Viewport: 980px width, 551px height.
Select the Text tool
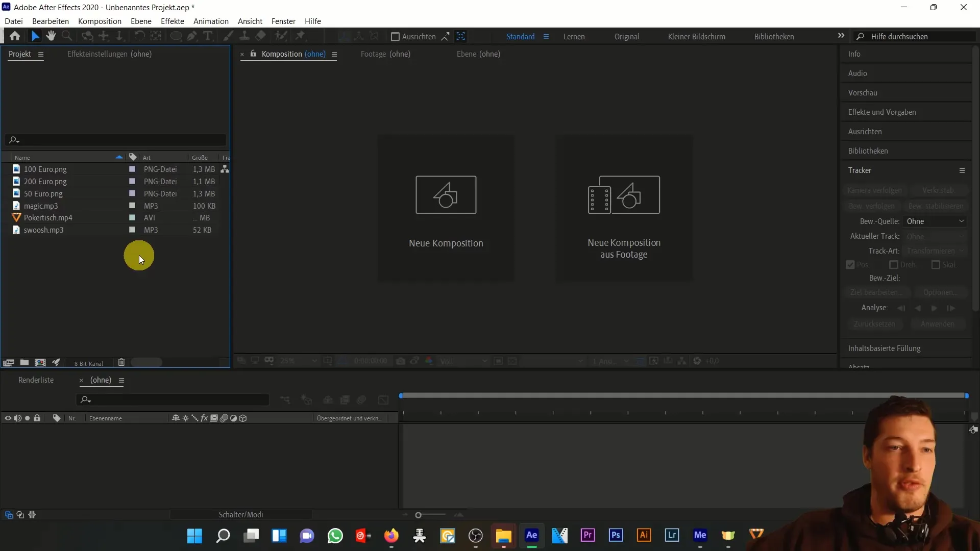pyautogui.click(x=208, y=36)
